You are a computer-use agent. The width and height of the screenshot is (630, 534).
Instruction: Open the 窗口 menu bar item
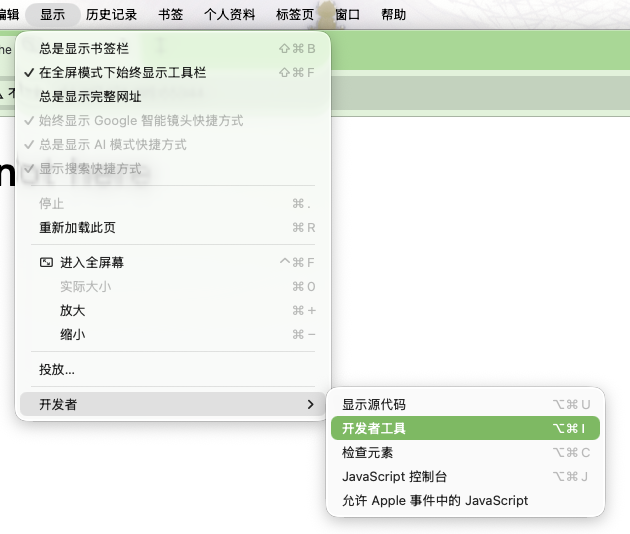[x=348, y=15]
